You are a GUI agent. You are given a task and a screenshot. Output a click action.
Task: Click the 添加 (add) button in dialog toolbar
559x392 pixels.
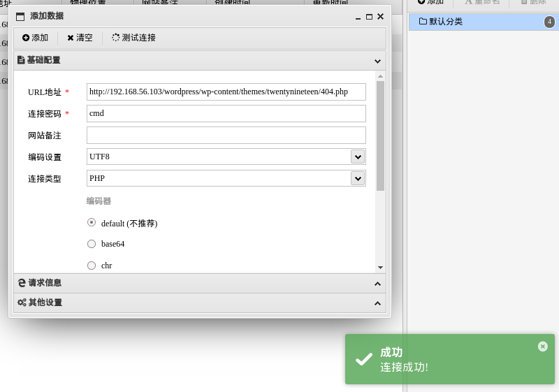coord(36,38)
